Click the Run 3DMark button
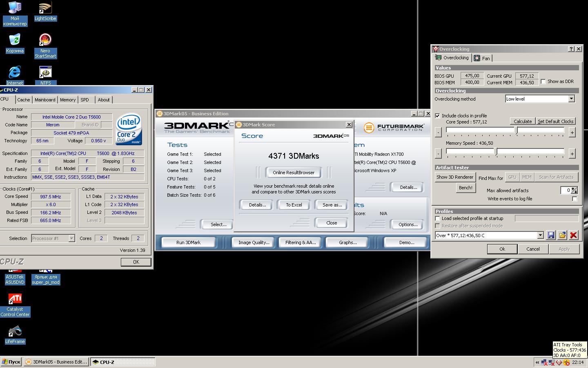The height and width of the screenshot is (368, 588). 188,242
